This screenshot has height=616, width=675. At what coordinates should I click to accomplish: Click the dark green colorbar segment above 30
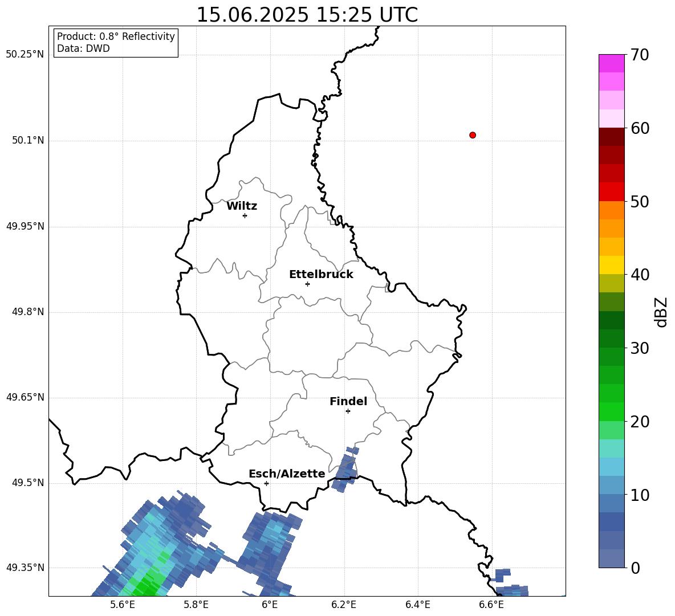(612, 338)
